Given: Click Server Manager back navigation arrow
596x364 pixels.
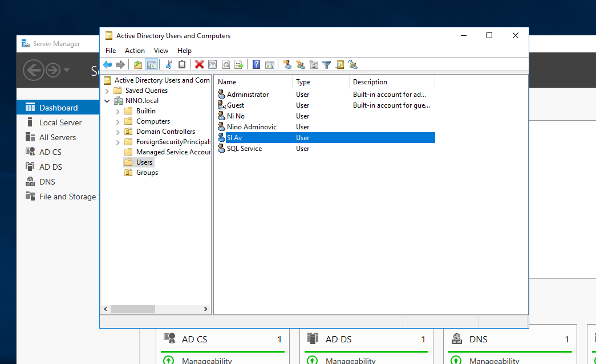Looking at the screenshot, I should point(34,70).
